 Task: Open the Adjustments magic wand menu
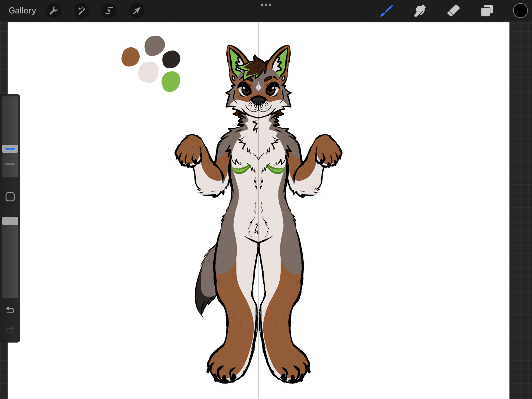(x=81, y=11)
